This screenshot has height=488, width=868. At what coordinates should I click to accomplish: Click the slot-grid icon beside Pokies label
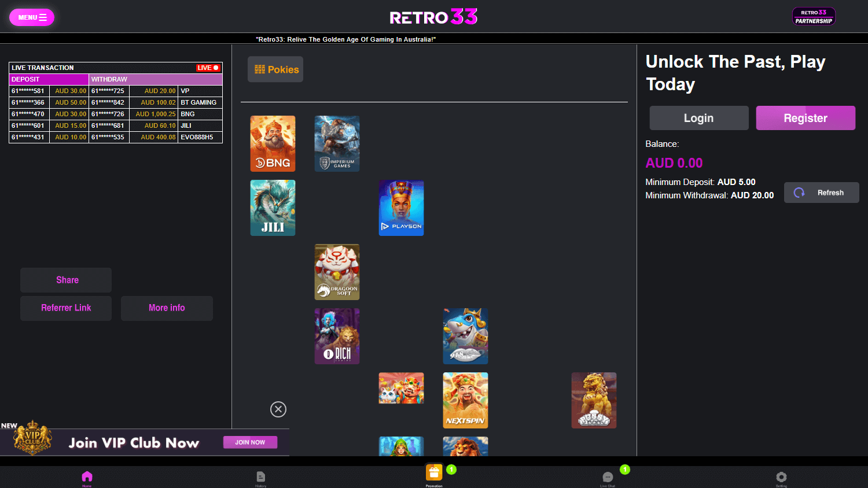click(259, 69)
